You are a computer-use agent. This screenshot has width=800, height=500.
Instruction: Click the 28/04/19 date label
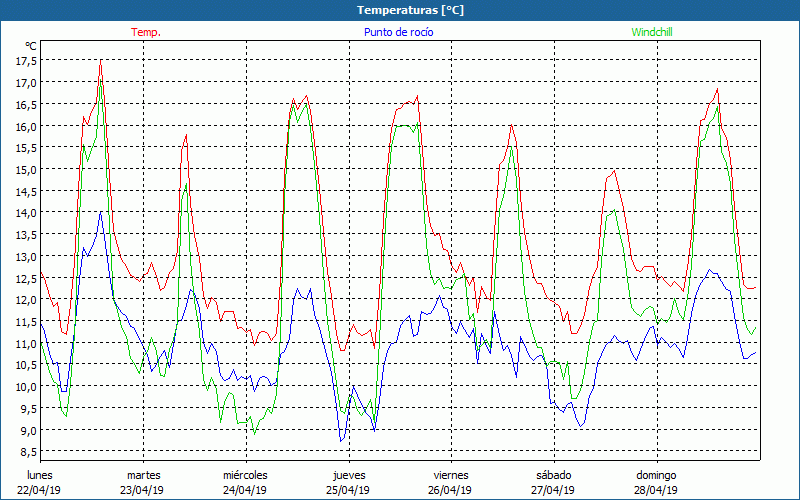(656, 490)
